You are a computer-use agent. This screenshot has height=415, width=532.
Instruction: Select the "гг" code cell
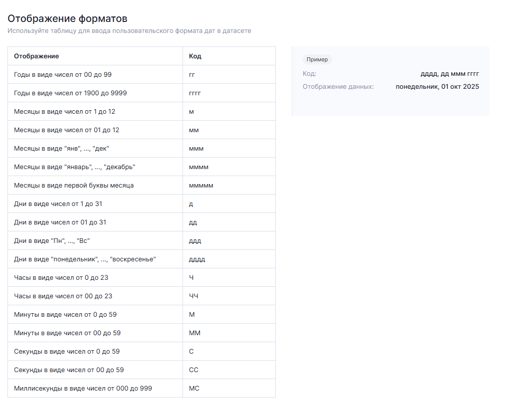192,75
